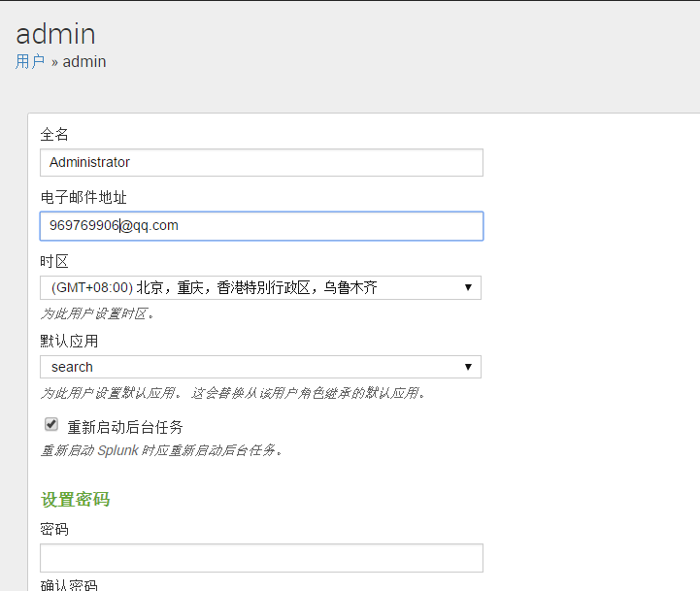
Task: Click the 全名 field label
Action: [54, 134]
